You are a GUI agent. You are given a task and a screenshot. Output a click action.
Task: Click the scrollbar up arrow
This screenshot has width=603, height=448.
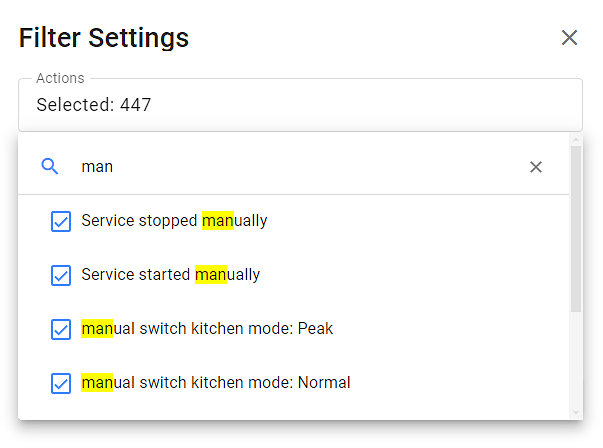point(575,139)
